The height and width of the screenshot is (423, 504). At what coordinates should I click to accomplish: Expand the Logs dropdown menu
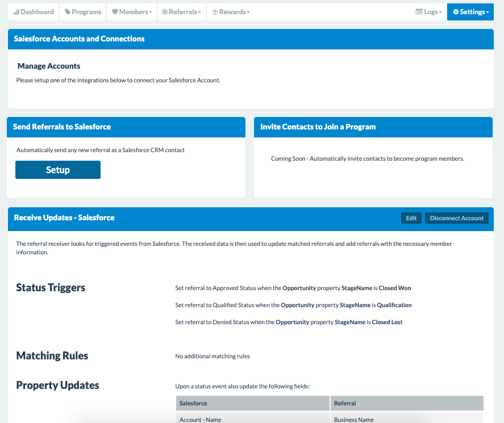tap(428, 12)
